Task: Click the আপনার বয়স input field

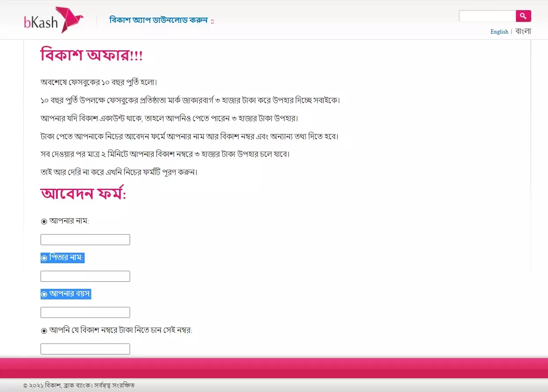Action: (x=85, y=313)
